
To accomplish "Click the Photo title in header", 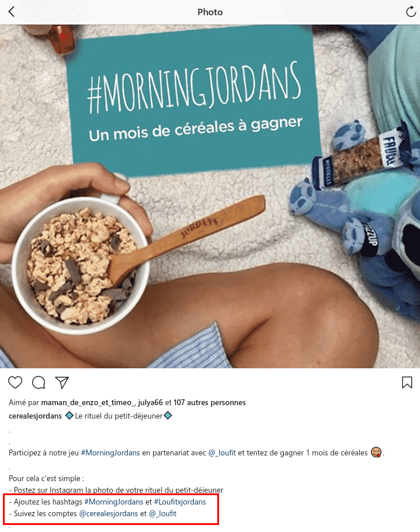I will click(210, 12).
